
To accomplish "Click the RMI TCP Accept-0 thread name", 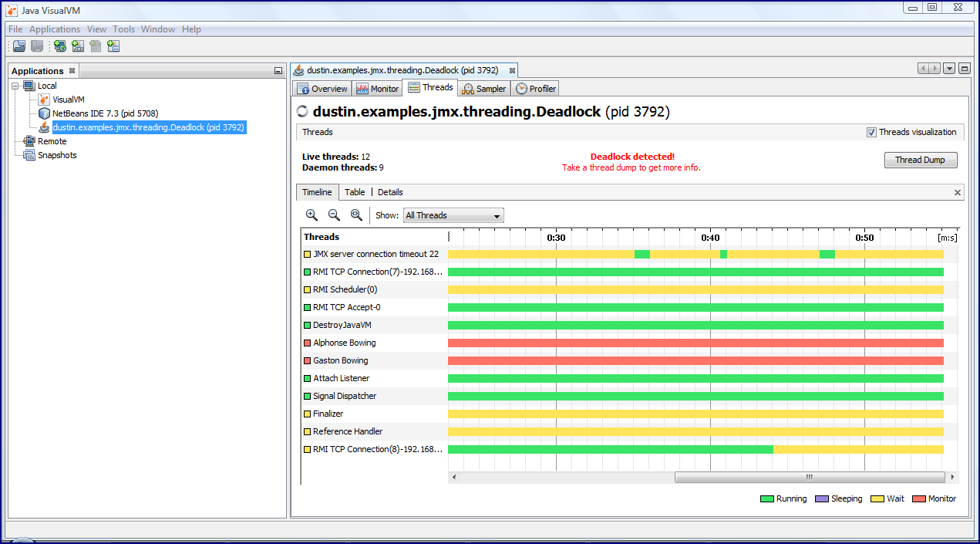I will [x=347, y=307].
